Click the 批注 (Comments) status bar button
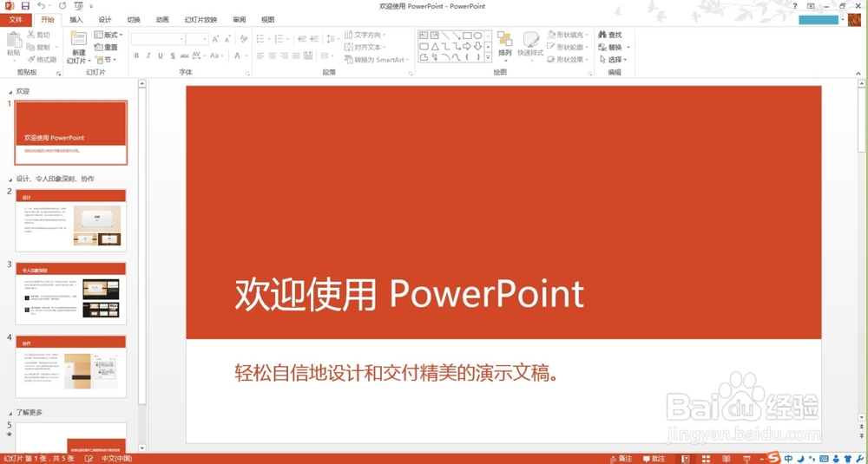The width and height of the screenshot is (868, 464). tap(654, 459)
